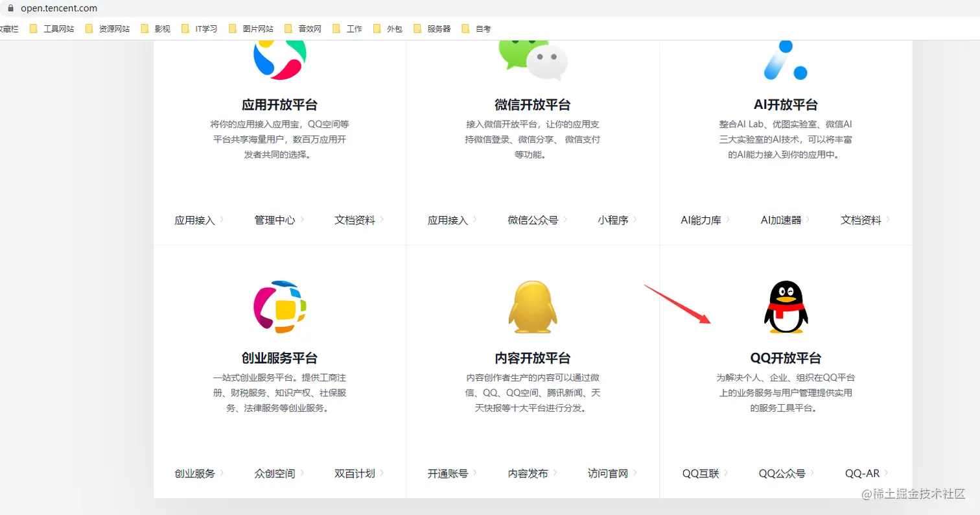Open AI加速器 link

pyautogui.click(x=786, y=220)
